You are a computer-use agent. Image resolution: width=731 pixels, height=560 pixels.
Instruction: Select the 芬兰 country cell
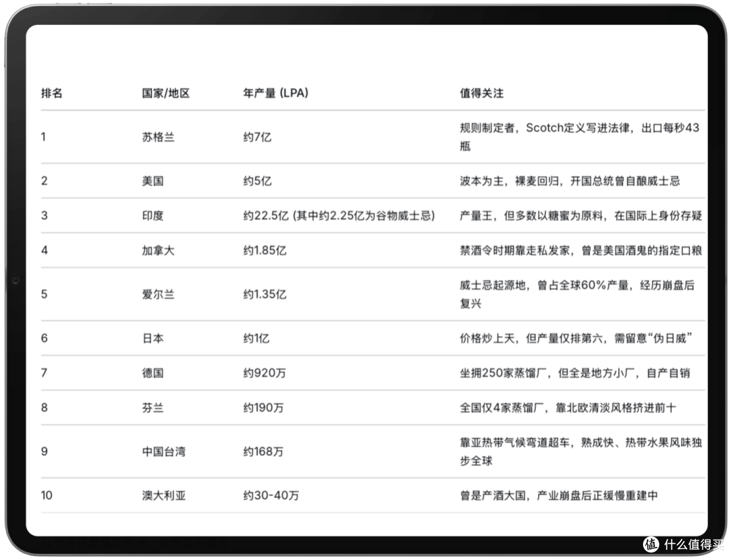click(x=153, y=408)
